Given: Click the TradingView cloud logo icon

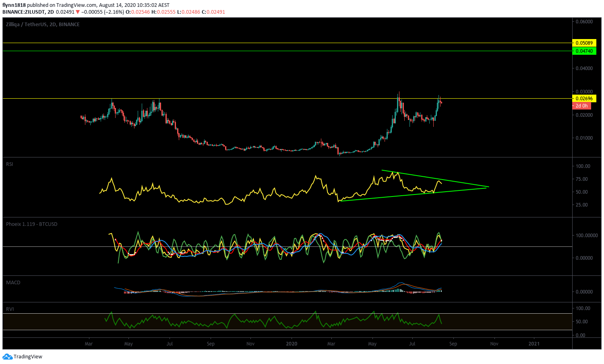Looking at the screenshot, I should (7, 357).
